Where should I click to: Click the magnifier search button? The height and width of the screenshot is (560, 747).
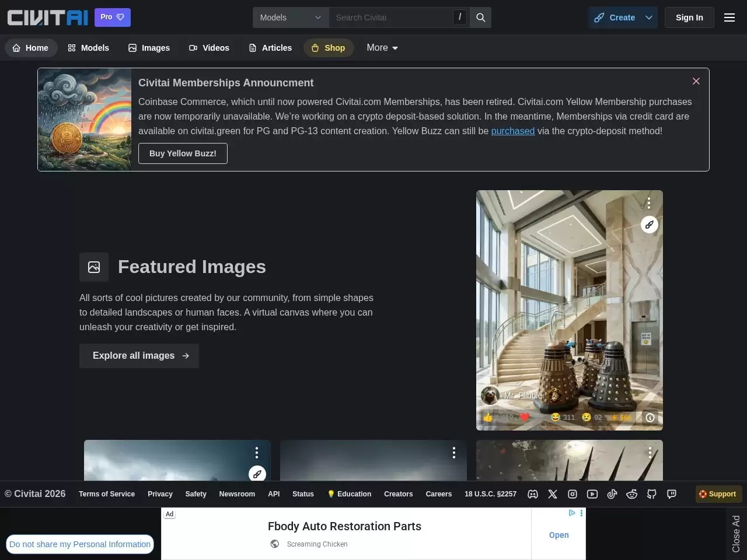point(480,17)
